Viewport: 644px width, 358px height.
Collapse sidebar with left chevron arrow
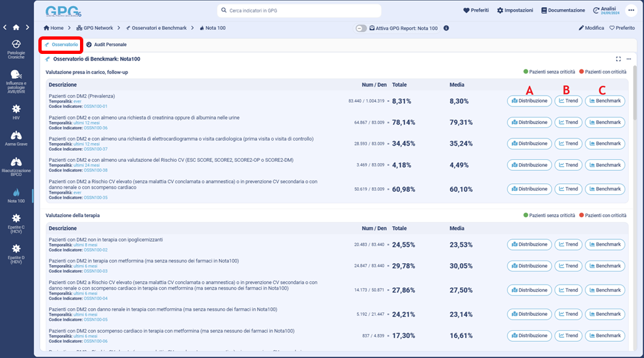5,27
